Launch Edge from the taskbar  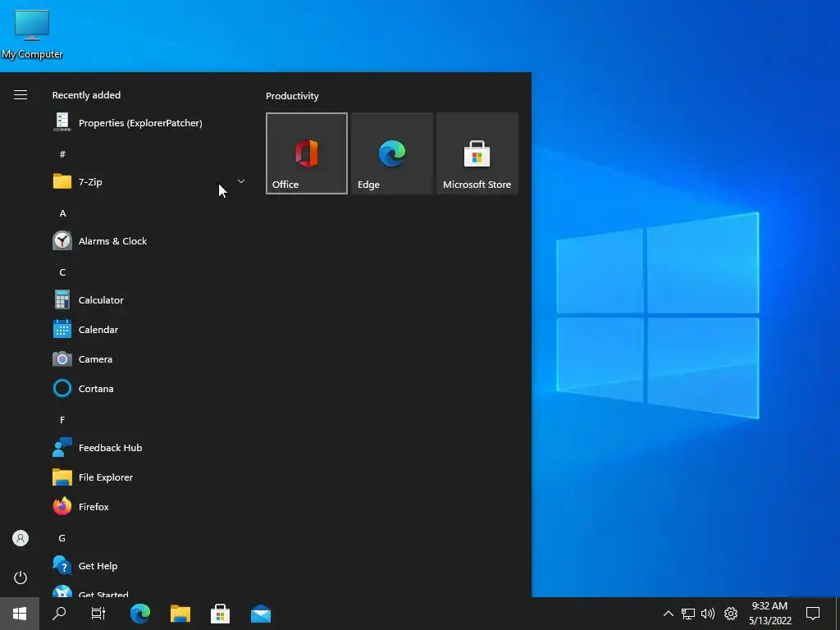point(140,614)
